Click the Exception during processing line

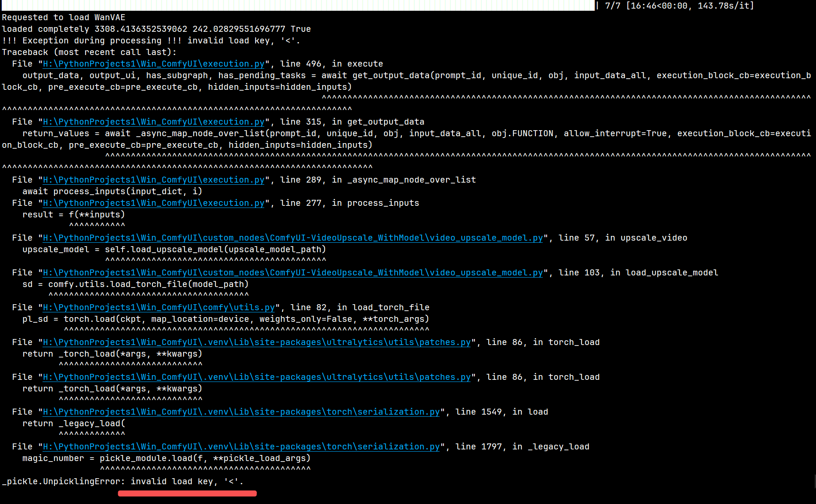point(150,40)
